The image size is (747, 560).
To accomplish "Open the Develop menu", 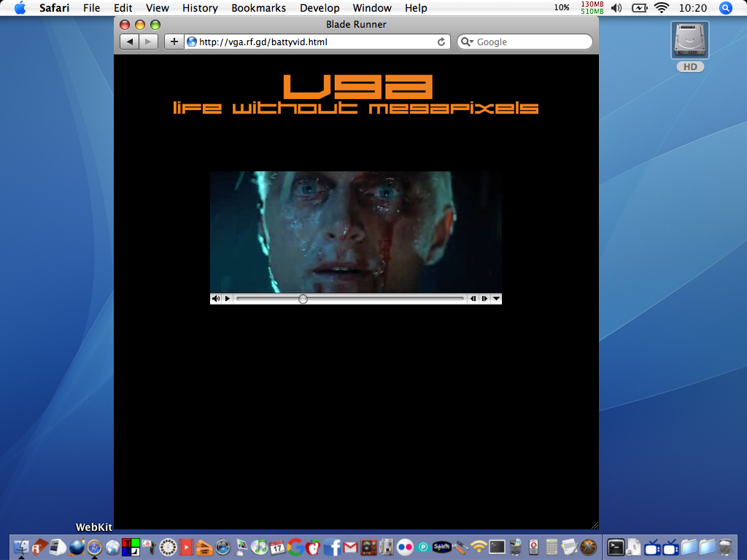I will coord(320,8).
